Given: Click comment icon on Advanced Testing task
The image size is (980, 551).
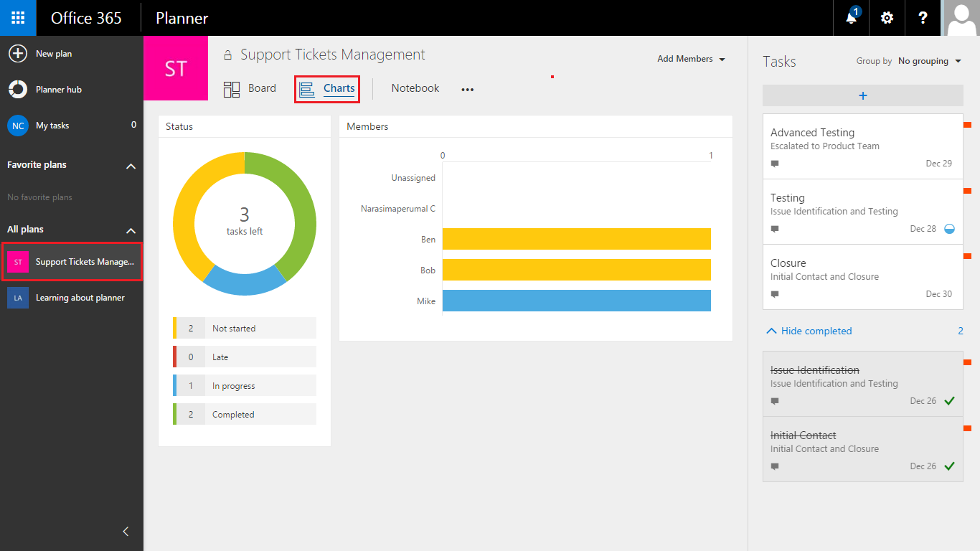Looking at the screenshot, I should (775, 164).
